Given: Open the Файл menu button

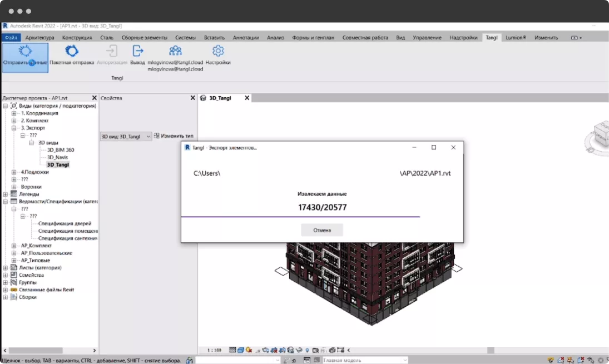Looking at the screenshot, I should 11,38.
